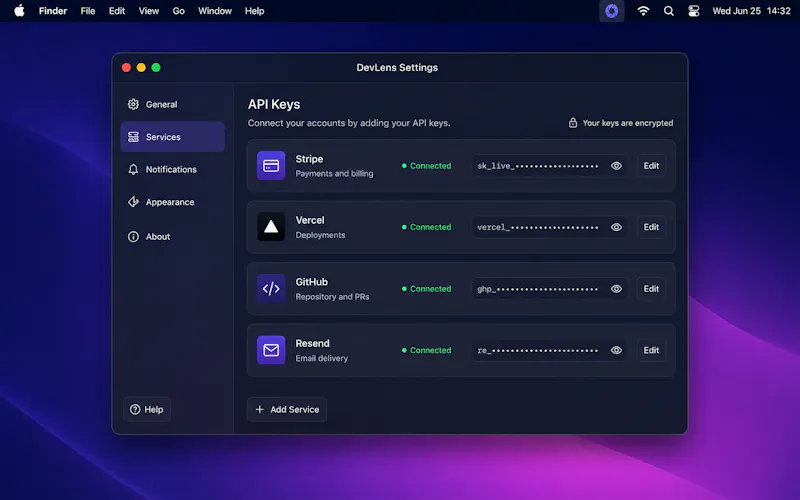Click the Vercel triangle logo icon
This screenshot has height=500, width=800.
pos(271,227)
